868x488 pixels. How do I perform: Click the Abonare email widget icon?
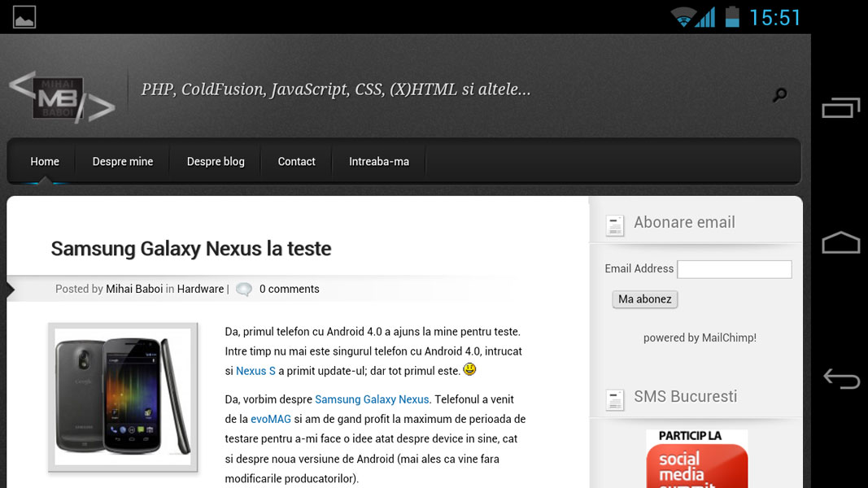pyautogui.click(x=615, y=224)
